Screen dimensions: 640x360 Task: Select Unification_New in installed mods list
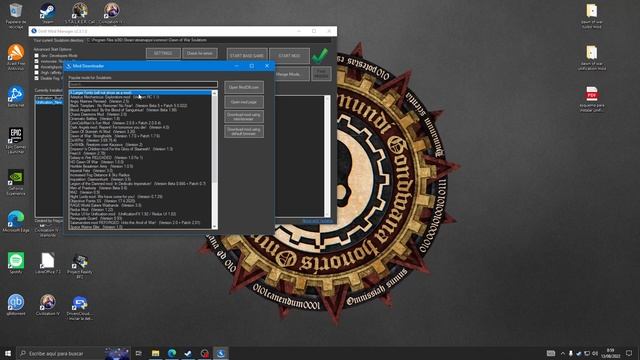(49, 102)
